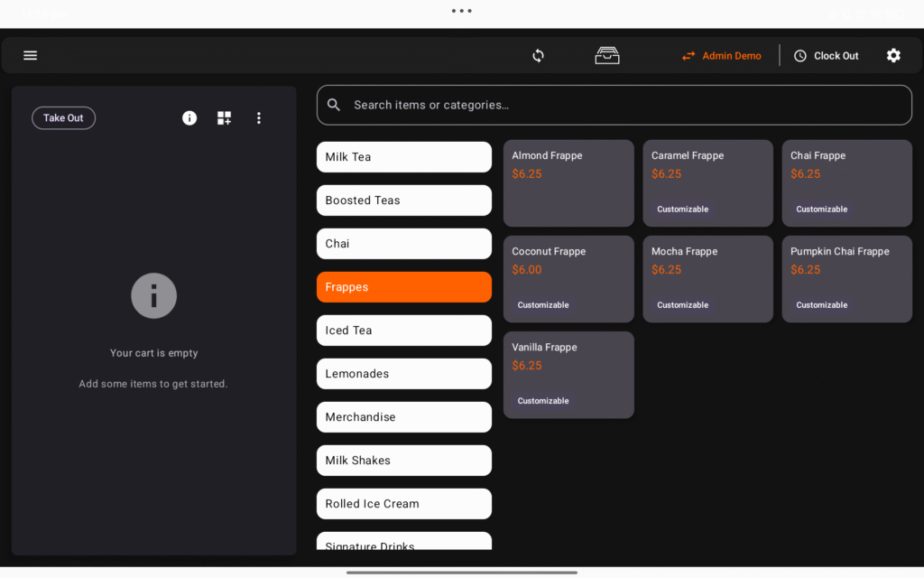The height and width of the screenshot is (578, 924).
Task: Tap the three-dot multitasking indicator at top
Action: coord(462,12)
